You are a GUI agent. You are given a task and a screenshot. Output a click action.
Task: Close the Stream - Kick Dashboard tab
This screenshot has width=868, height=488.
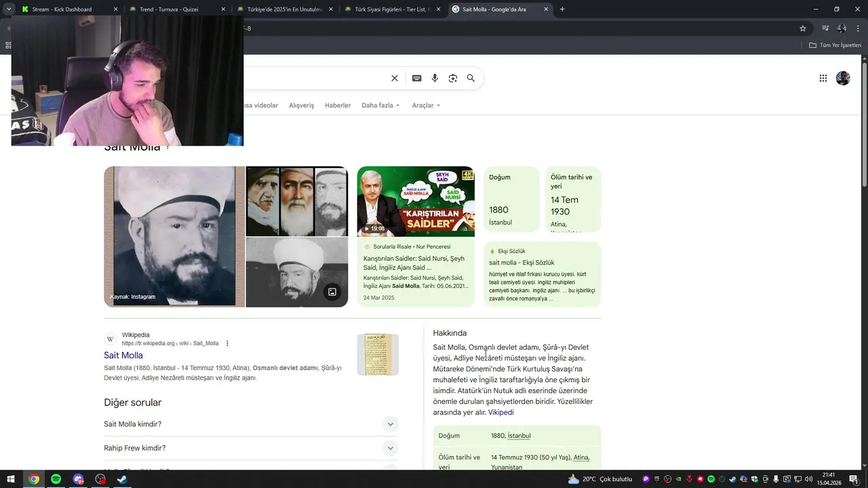pos(115,9)
